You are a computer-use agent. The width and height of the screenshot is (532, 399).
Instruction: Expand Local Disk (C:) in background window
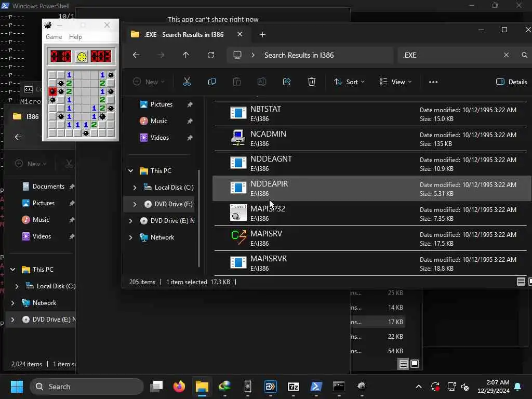[17, 286]
